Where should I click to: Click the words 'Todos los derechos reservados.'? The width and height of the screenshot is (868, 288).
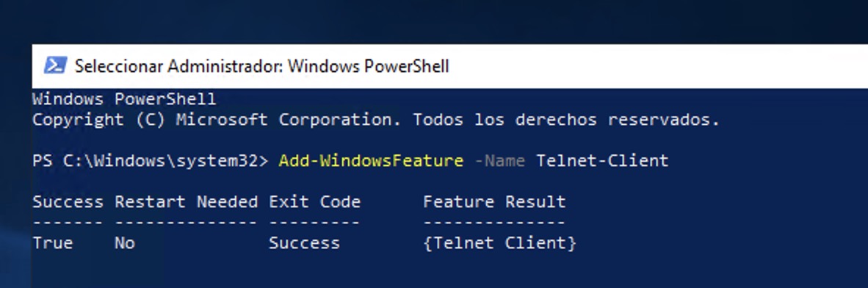(x=566, y=120)
